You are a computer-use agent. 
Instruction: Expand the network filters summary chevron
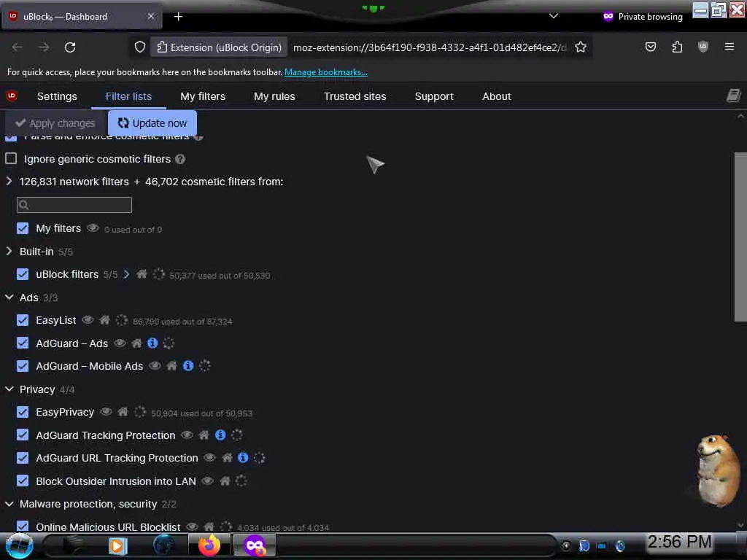[x=9, y=181]
